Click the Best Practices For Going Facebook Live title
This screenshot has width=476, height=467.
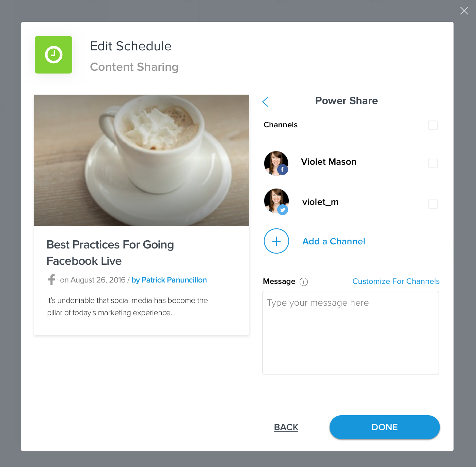point(110,253)
